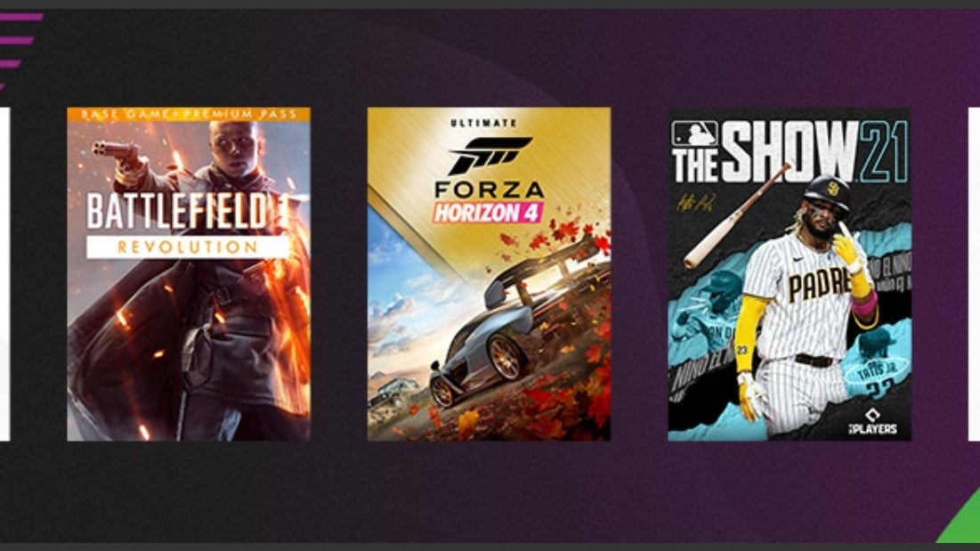
Task: Click the partially visible card at right edge
Action: click(x=974, y=274)
